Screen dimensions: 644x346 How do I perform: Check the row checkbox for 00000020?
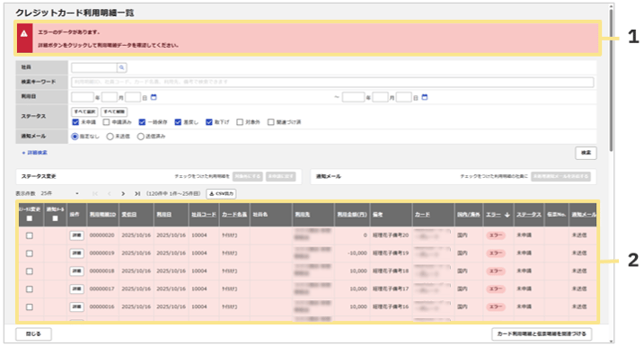(x=29, y=235)
